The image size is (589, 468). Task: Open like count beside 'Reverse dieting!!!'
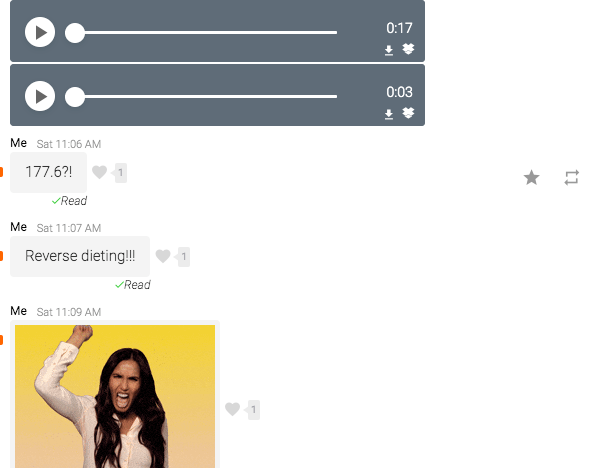point(183,257)
